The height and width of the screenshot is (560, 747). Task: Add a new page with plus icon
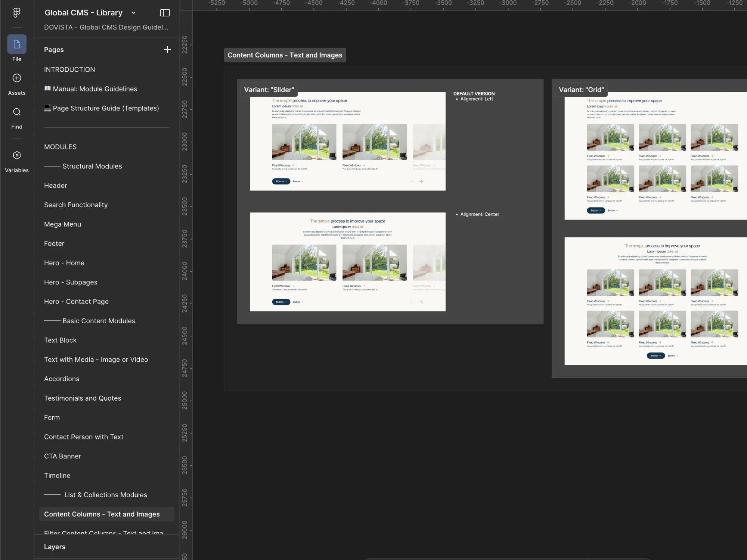click(x=167, y=50)
